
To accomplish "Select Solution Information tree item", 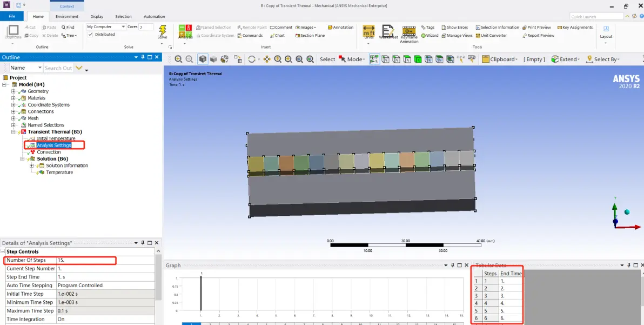I will click(x=67, y=165).
